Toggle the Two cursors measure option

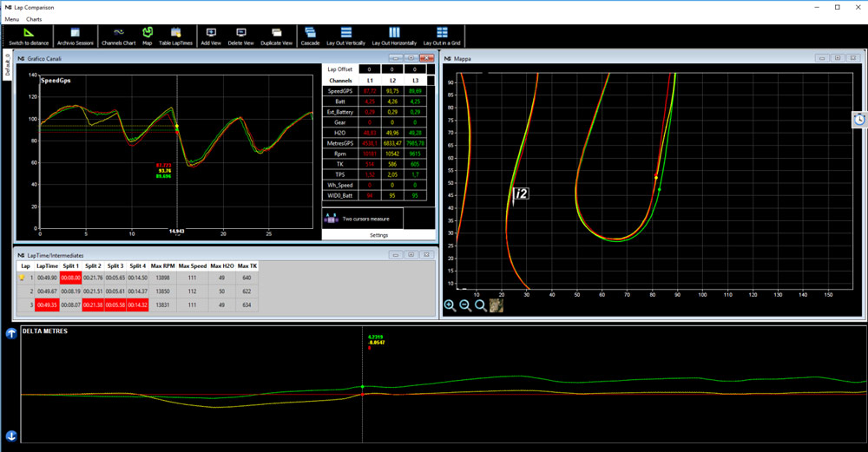tap(363, 219)
